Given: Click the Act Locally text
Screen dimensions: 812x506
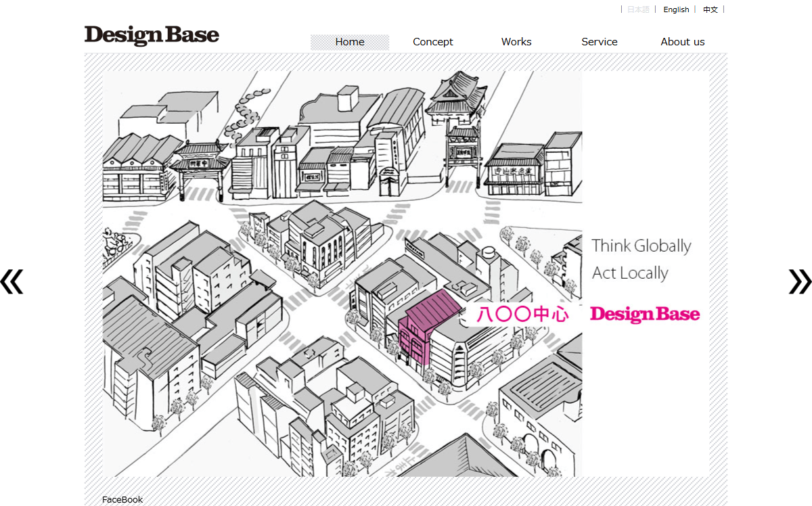Looking at the screenshot, I should (630, 273).
